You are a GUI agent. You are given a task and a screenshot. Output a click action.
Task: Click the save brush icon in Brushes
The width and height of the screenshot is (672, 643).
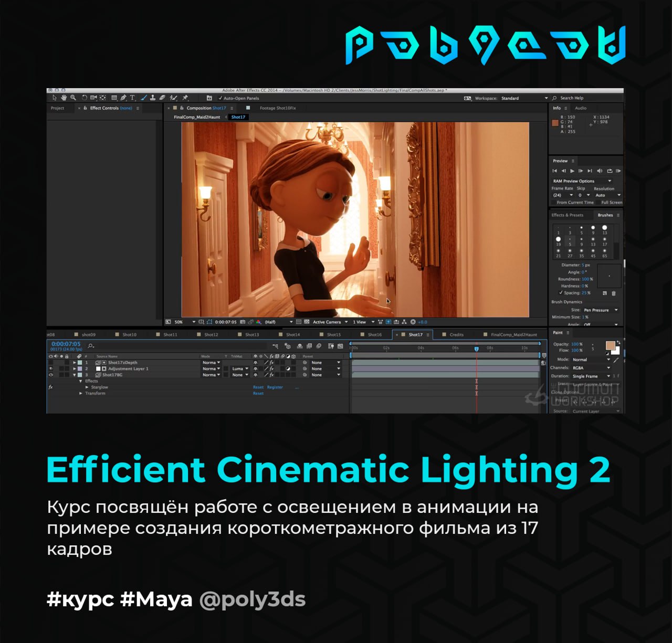tap(605, 293)
